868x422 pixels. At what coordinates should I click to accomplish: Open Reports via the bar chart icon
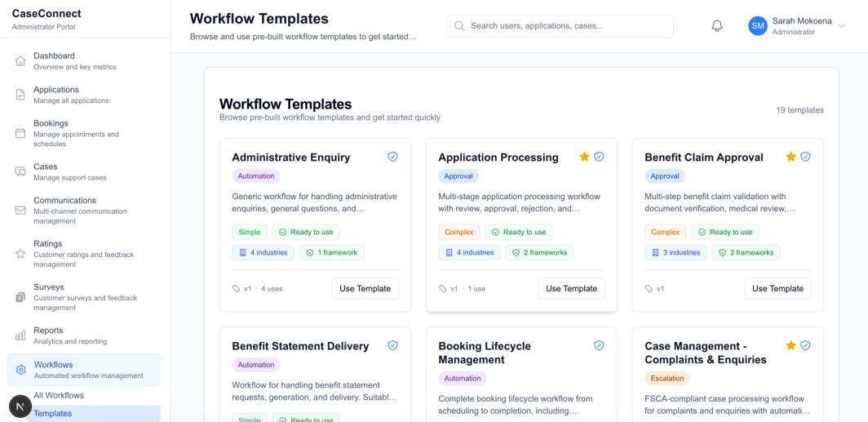[x=20, y=335]
